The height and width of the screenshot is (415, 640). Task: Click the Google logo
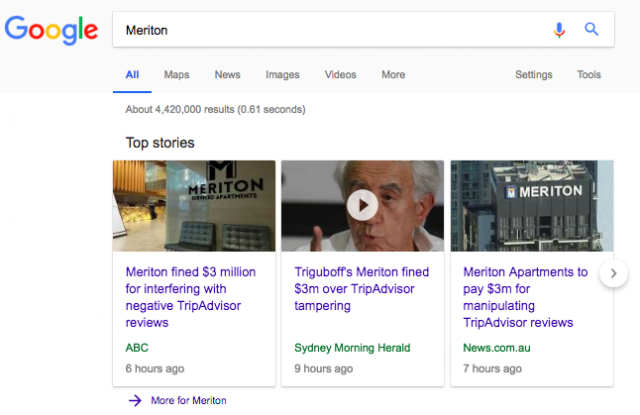[51, 30]
